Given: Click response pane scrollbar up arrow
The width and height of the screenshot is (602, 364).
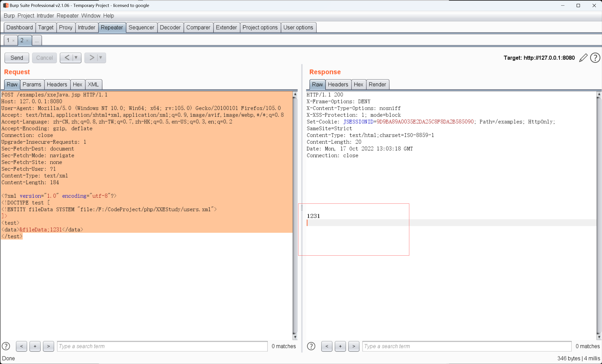Looking at the screenshot, I should coord(599,94).
